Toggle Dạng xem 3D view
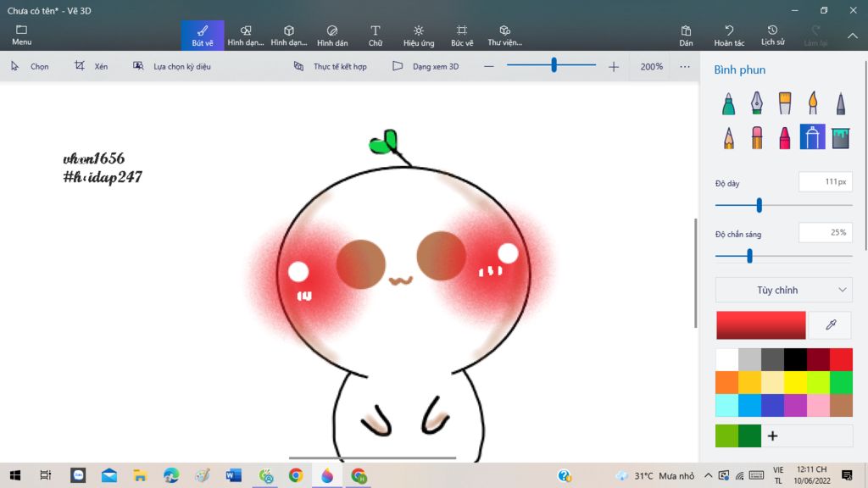Screen dimensions: 868x488 (426, 66)
